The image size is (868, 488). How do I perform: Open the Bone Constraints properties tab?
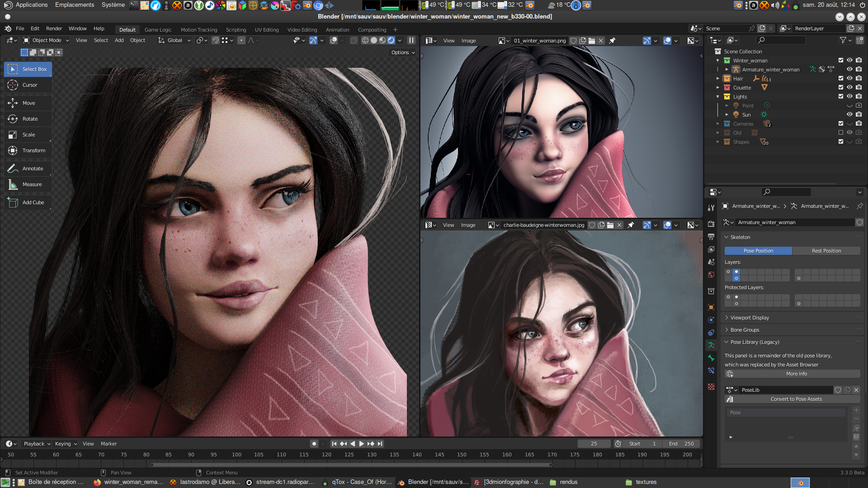[711, 371]
